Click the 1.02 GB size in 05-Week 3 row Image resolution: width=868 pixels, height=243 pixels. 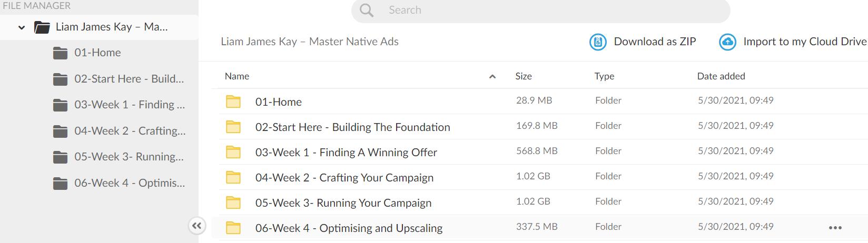[x=533, y=201]
